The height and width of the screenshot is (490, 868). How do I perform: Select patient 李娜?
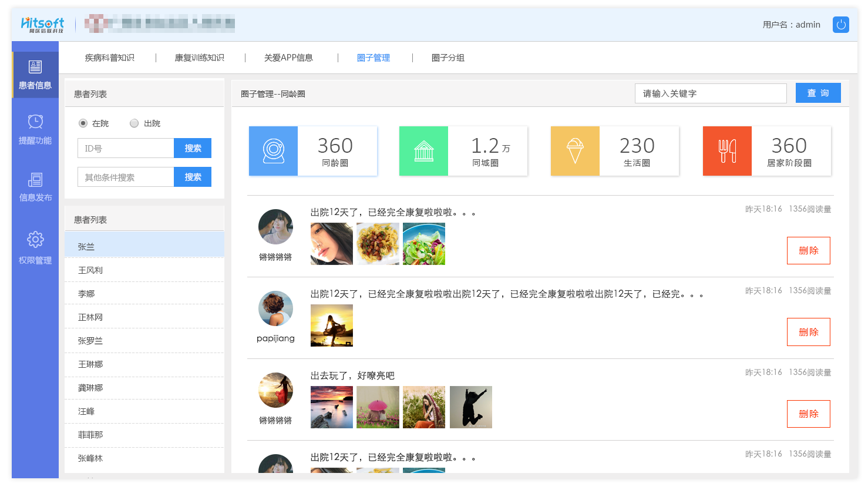click(x=144, y=294)
